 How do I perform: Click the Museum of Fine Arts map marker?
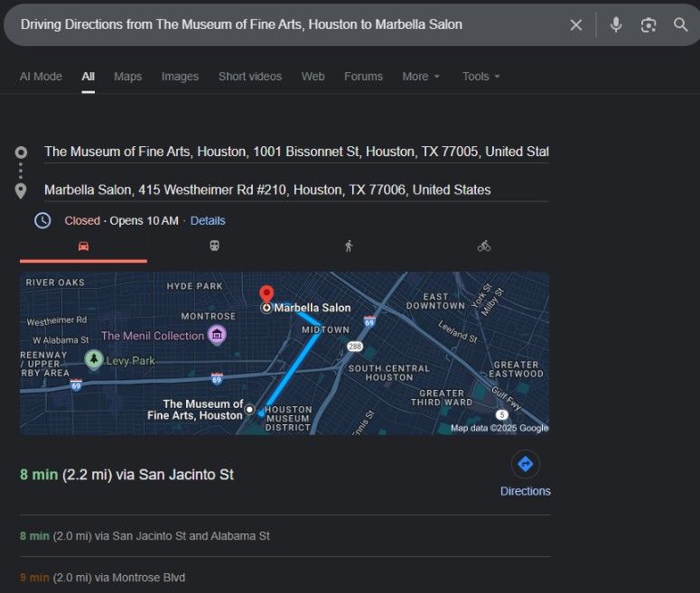(x=249, y=409)
